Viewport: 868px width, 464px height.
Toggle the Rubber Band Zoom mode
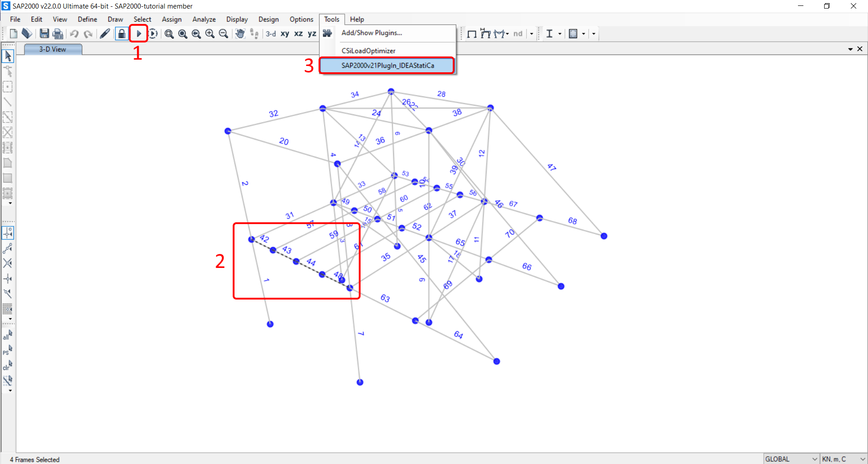pyautogui.click(x=169, y=33)
